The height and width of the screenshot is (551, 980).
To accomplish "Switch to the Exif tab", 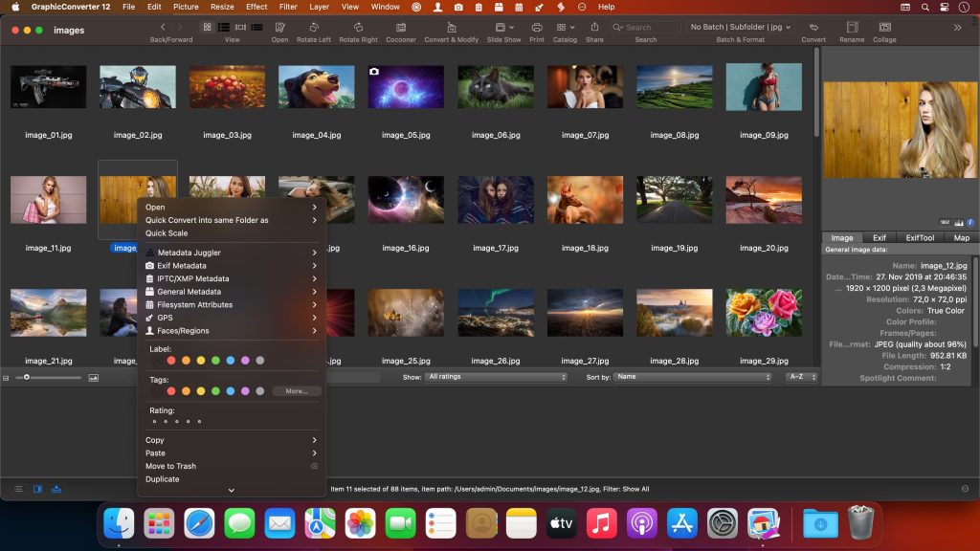I will (x=879, y=237).
